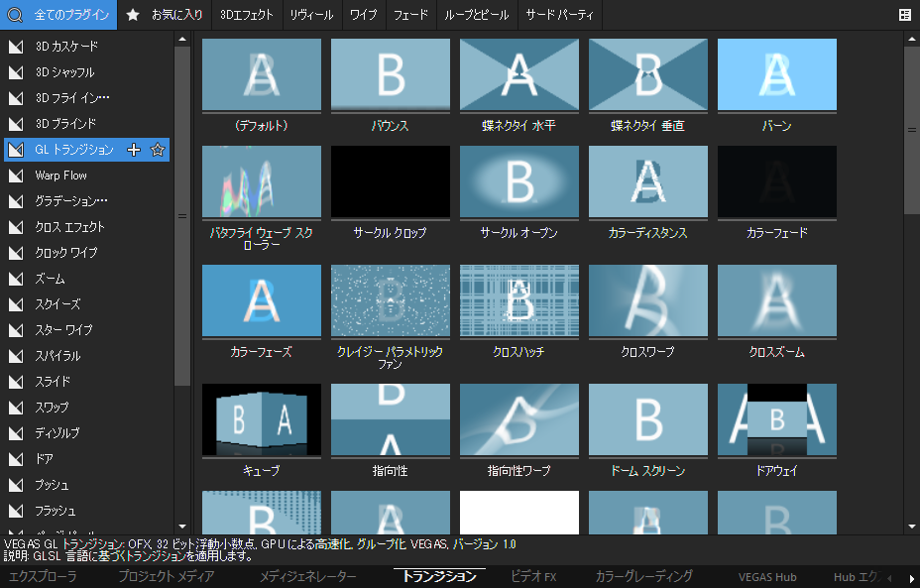Click the Warp Flow plugin icon
The height and width of the screenshot is (588, 920).
15,176
